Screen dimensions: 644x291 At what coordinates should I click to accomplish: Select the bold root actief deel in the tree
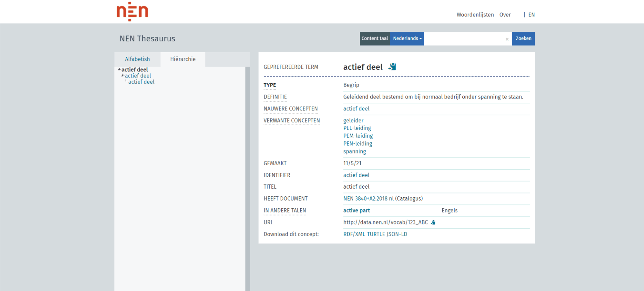[135, 69]
